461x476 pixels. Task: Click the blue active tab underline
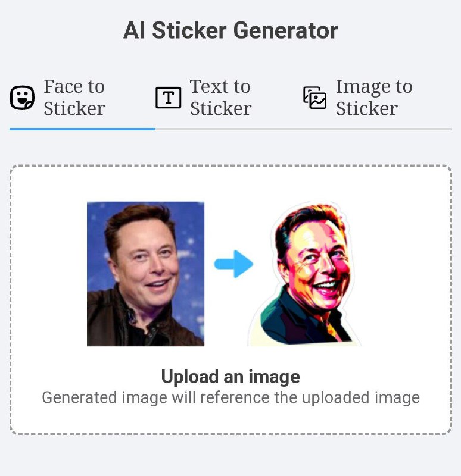click(82, 129)
